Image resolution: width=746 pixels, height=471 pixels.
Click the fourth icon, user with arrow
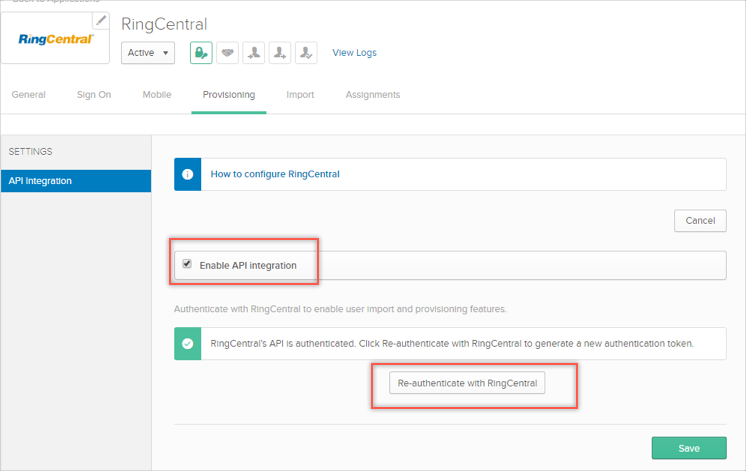tap(280, 53)
